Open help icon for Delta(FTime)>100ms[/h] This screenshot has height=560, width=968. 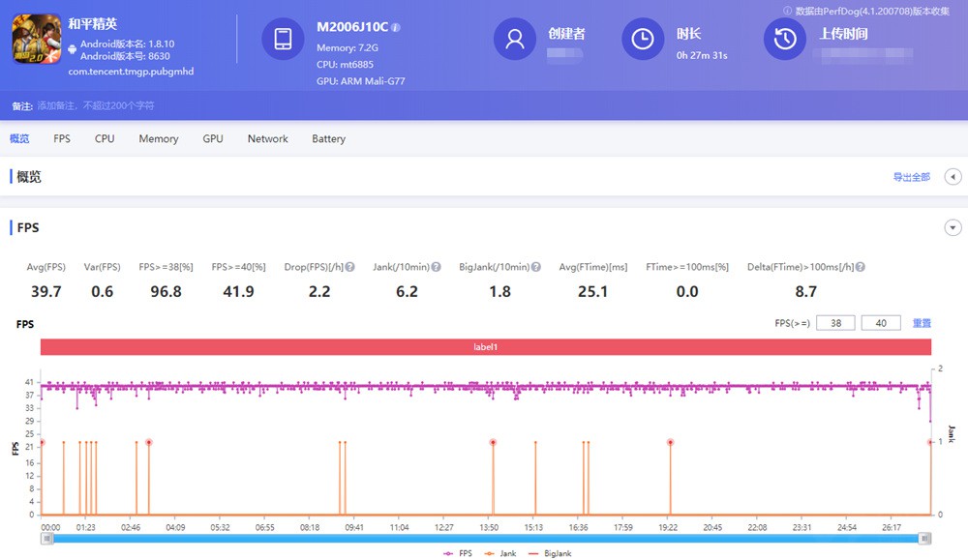point(860,267)
